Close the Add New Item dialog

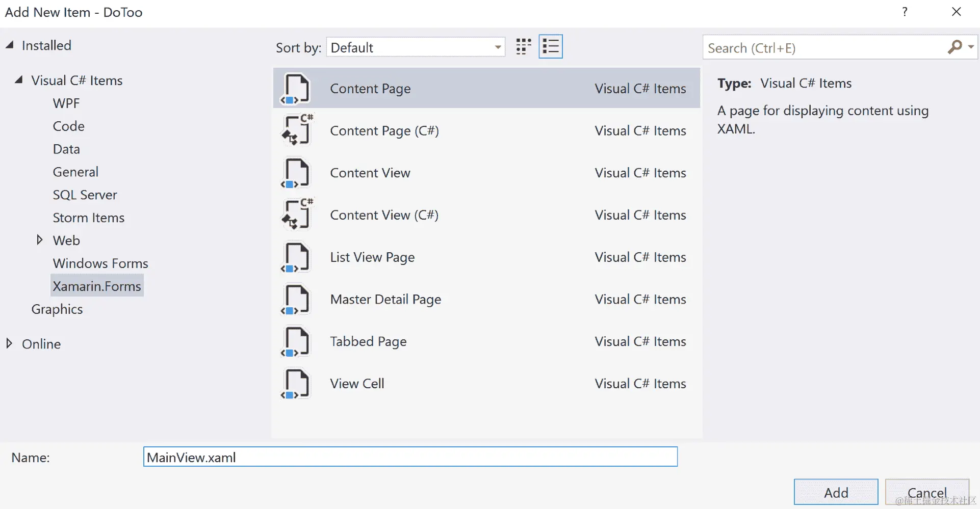(957, 12)
